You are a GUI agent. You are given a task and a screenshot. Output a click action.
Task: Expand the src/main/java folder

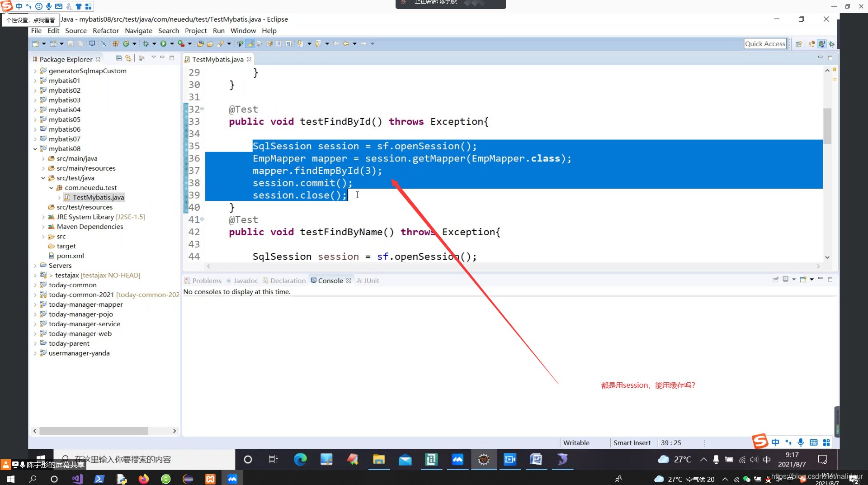click(x=43, y=159)
